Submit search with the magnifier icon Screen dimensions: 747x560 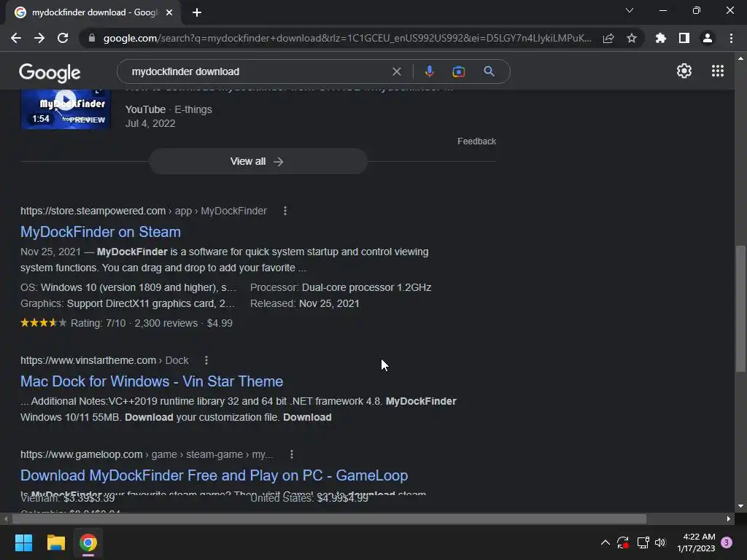tap(489, 71)
